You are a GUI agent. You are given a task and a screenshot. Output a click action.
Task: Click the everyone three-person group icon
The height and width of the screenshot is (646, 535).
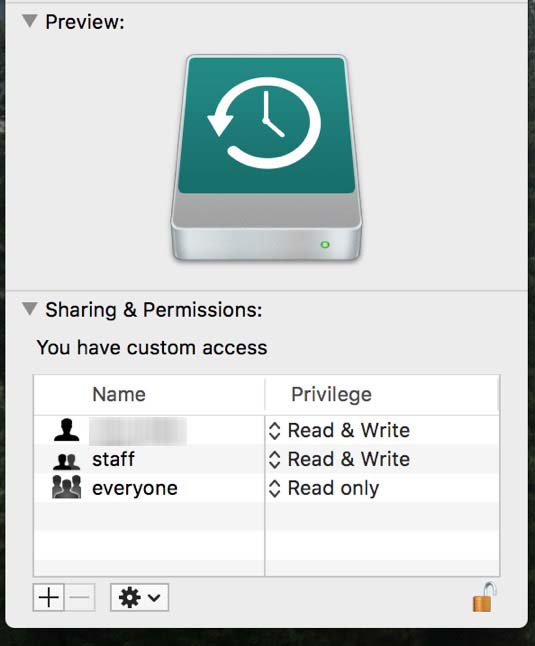(x=67, y=487)
